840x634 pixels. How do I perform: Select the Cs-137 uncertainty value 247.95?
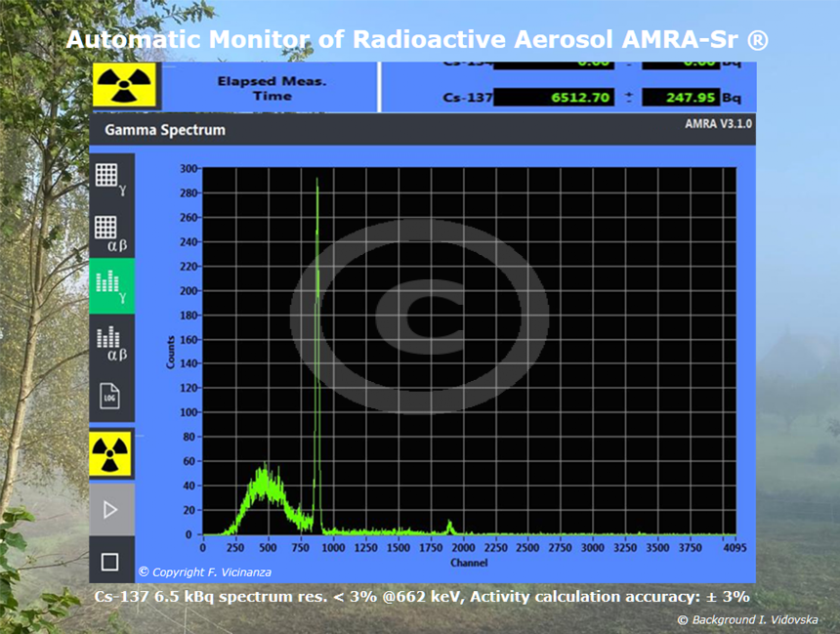(681, 98)
